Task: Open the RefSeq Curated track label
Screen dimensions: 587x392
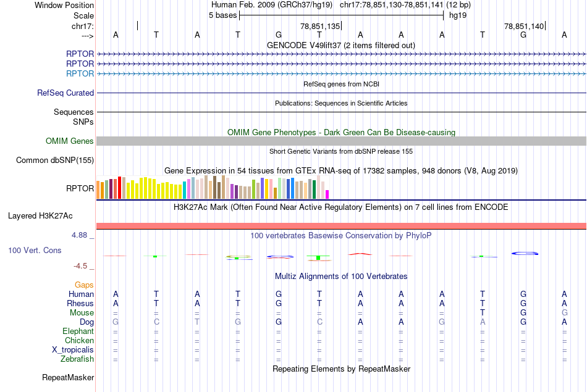Action: click(x=65, y=93)
